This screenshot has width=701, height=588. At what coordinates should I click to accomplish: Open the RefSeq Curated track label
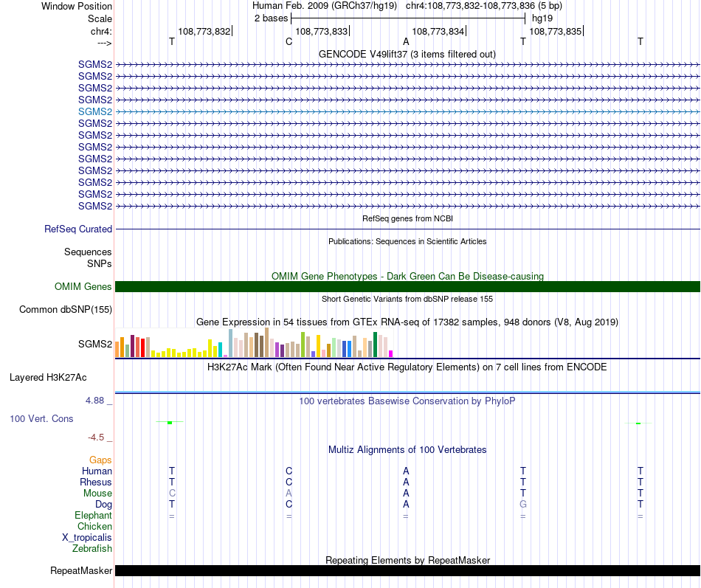pyautogui.click(x=78, y=229)
